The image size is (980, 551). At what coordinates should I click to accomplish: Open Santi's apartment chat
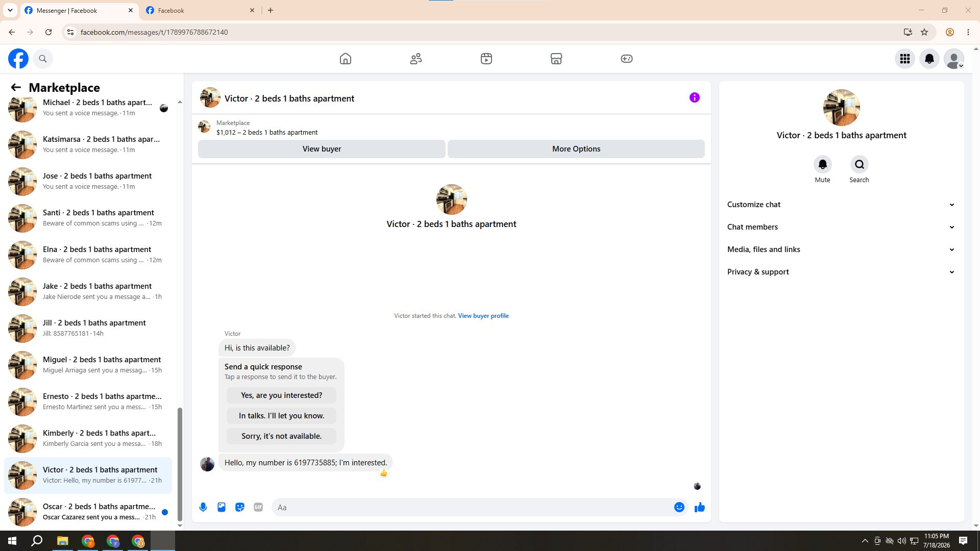(x=88, y=218)
